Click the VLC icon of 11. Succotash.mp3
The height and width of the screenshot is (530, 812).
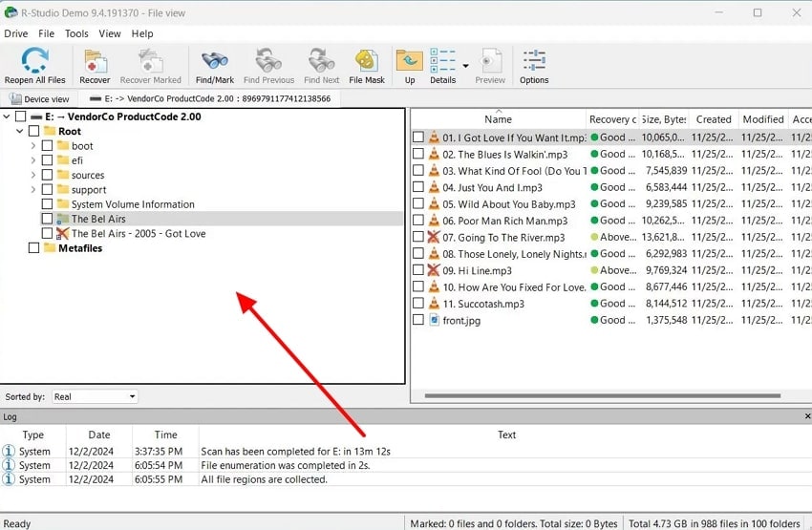(x=434, y=304)
